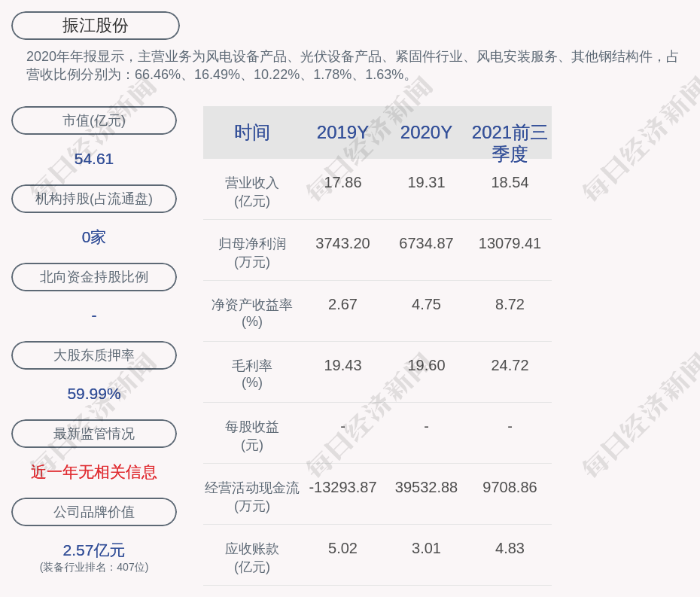Select the 市值(亿元) label pill
The image size is (700, 597).
click(x=94, y=120)
